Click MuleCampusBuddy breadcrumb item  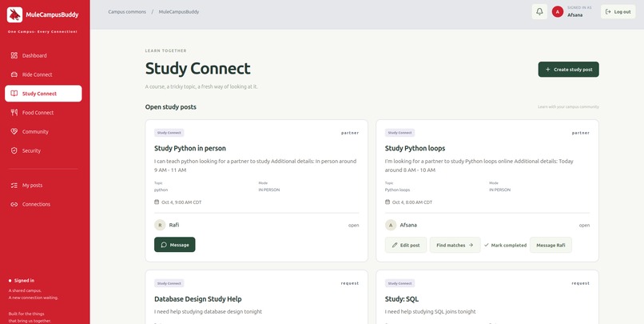tap(179, 12)
